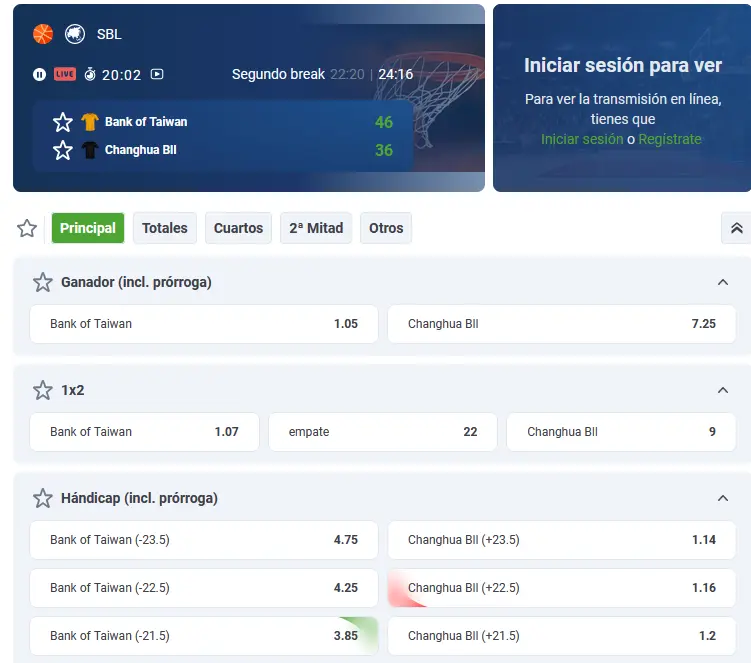Screen dimensions: 751x663
Task: Click the basketball sport icon
Action: [x=43, y=34]
